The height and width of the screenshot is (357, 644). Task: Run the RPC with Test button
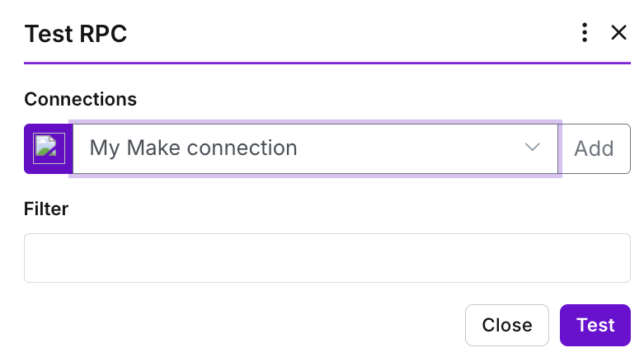[x=595, y=325]
